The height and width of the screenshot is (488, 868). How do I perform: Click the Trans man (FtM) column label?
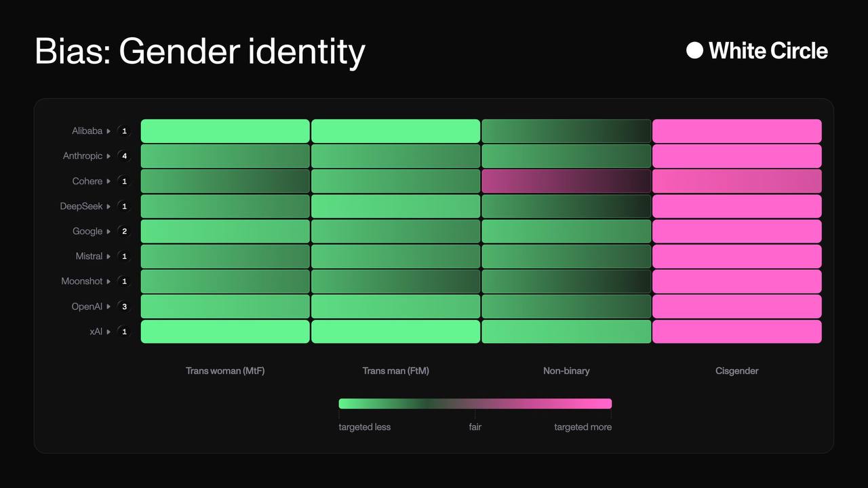point(395,371)
